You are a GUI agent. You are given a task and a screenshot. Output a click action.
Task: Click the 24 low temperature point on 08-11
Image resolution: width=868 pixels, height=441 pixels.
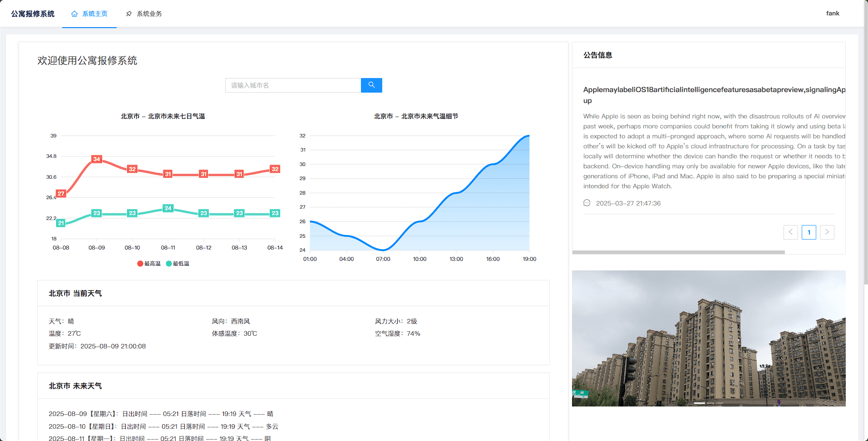pyautogui.click(x=168, y=208)
